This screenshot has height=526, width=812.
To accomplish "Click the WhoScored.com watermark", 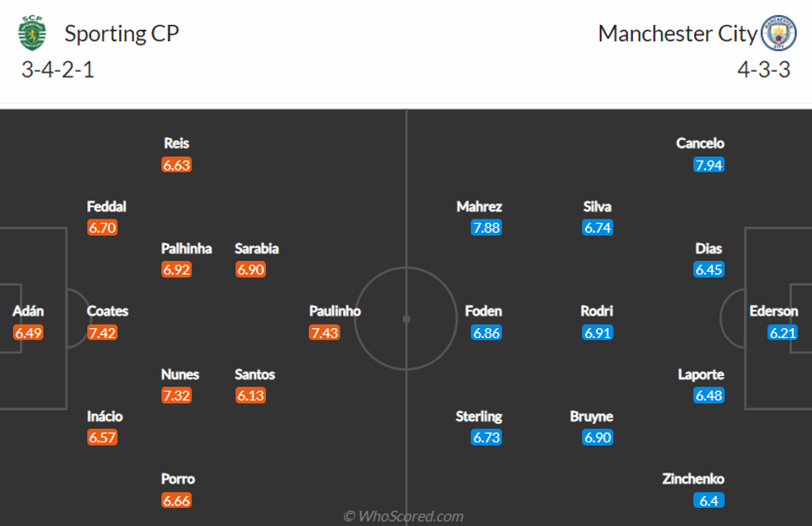I will point(404,516).
